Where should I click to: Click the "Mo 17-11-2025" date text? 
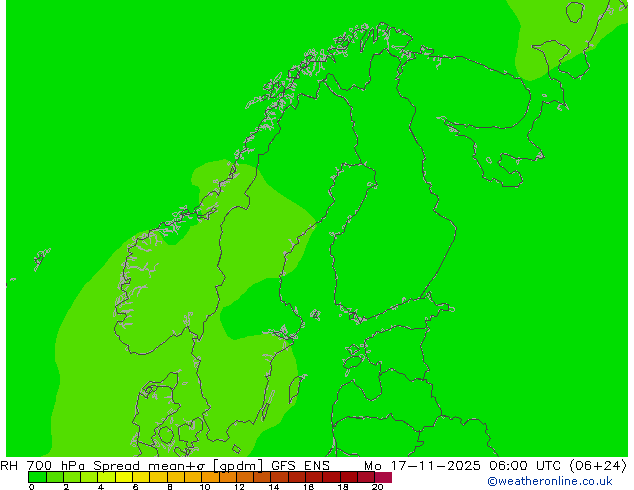tap(423, 466)
